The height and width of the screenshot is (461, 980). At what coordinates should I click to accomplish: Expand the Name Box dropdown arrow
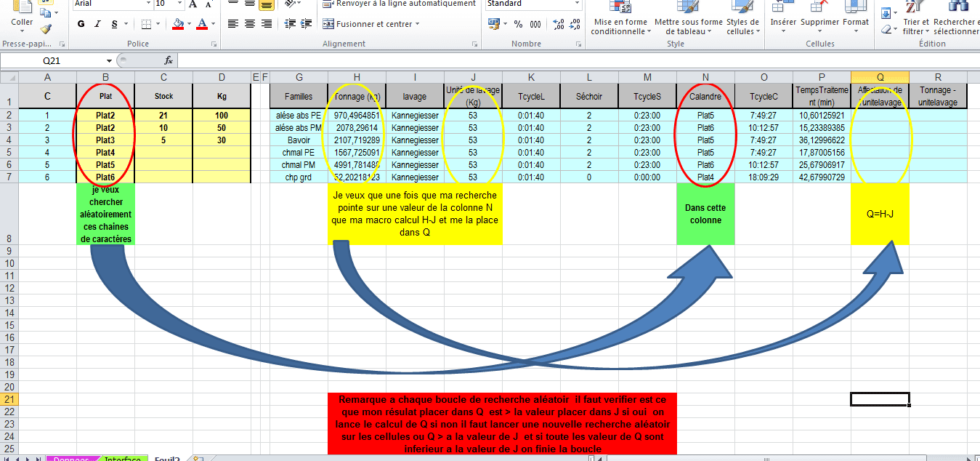tap(110, 60)
